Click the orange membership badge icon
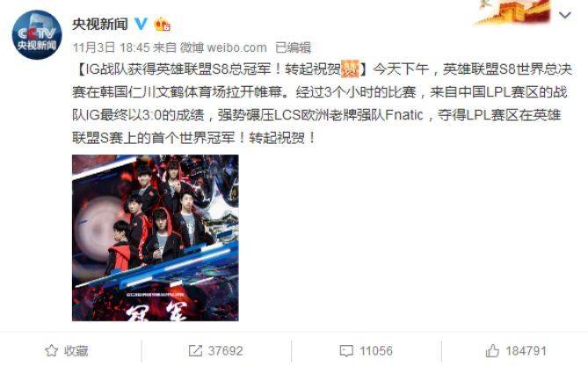 click(x=162, y=25)
